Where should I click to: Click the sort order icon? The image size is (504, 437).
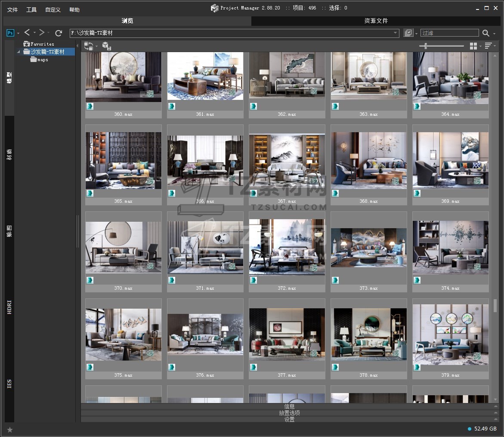(x=488, y=46)
